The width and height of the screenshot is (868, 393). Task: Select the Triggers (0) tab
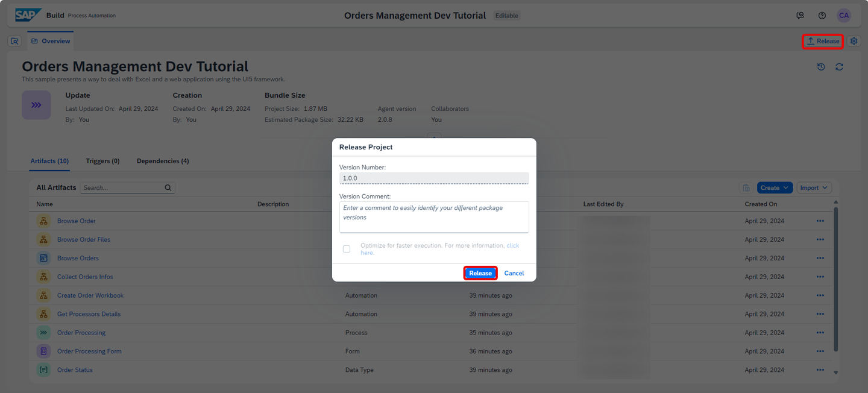pyautogui.click(x=102, y=162)
